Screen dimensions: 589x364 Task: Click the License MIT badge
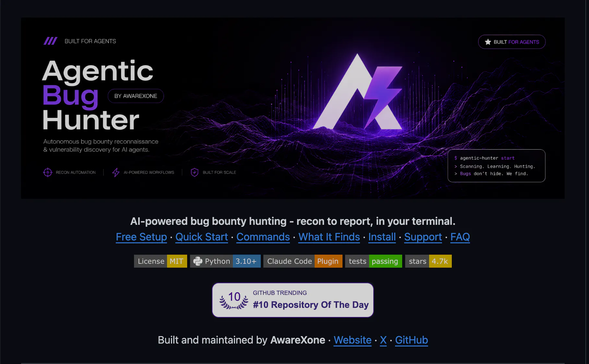(161, 261)
